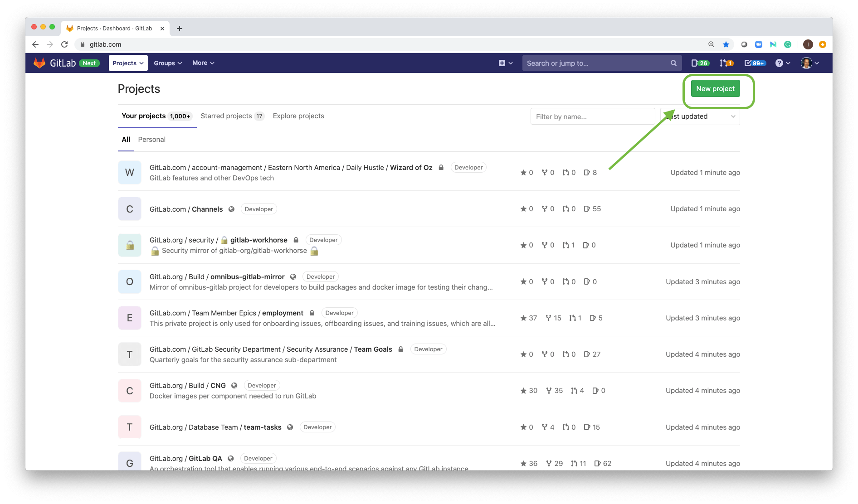The height and width of the screenshot is (504, 858).
Task: Open the GitLab.com / Channels project
Action: [186, 209]
